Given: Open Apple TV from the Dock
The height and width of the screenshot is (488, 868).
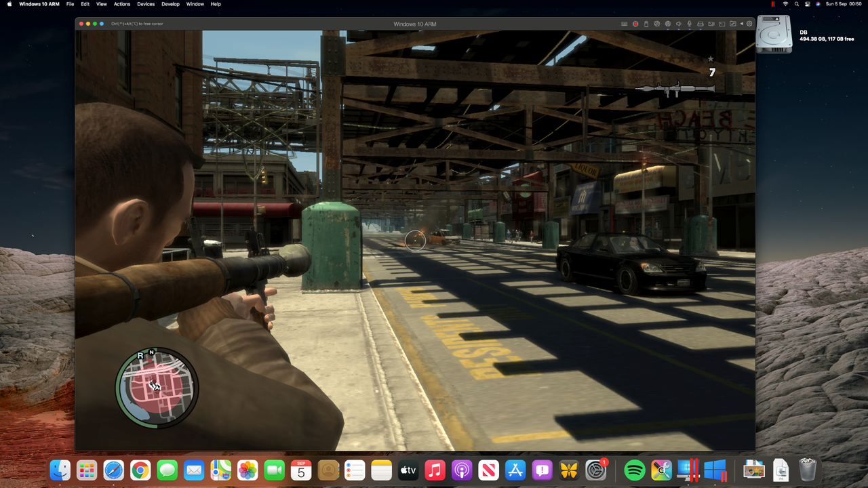Looking at the screenshot, I should [408, 470].
